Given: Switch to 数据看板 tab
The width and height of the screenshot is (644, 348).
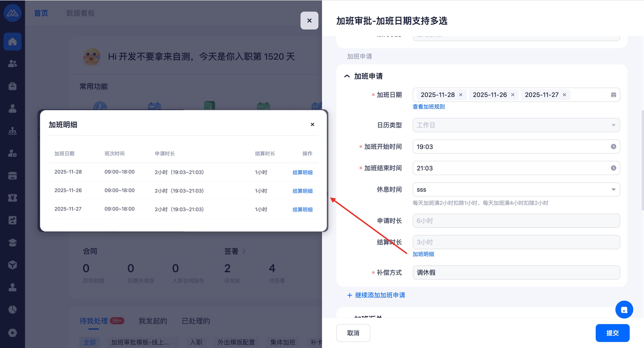Looking at the screenshot, I should tap(80, 13).
